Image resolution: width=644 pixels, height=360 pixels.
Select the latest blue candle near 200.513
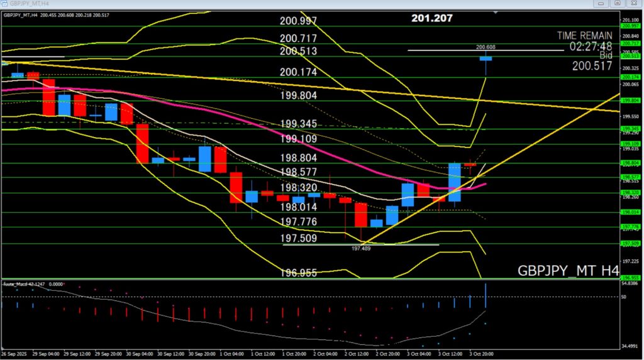point(486,58)
